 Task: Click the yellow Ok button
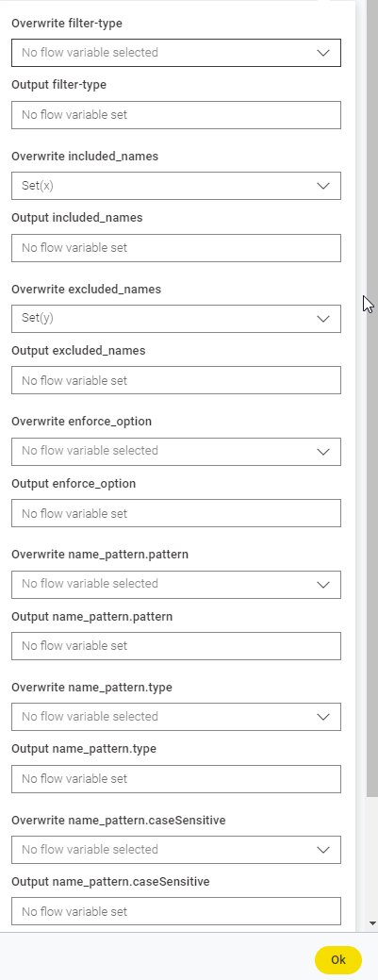coord(338,960)
